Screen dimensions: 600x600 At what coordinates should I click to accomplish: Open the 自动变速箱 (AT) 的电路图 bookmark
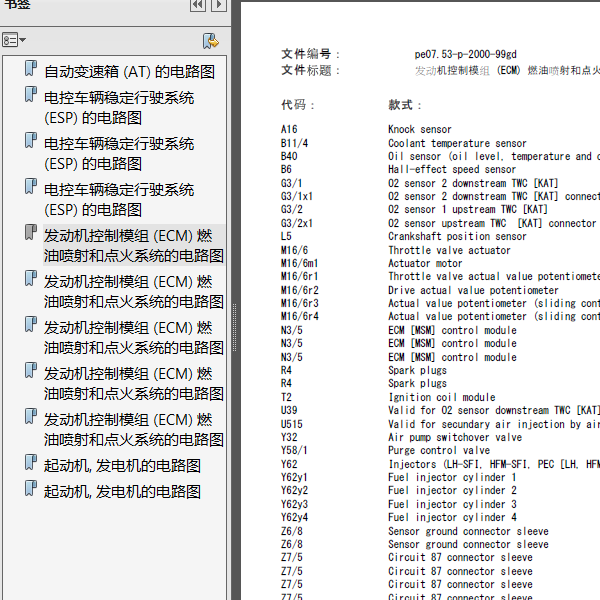tap(129, 72)
